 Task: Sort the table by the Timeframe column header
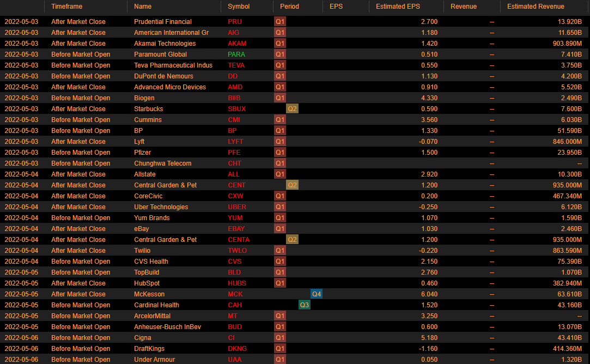click(x=67, y=7)
